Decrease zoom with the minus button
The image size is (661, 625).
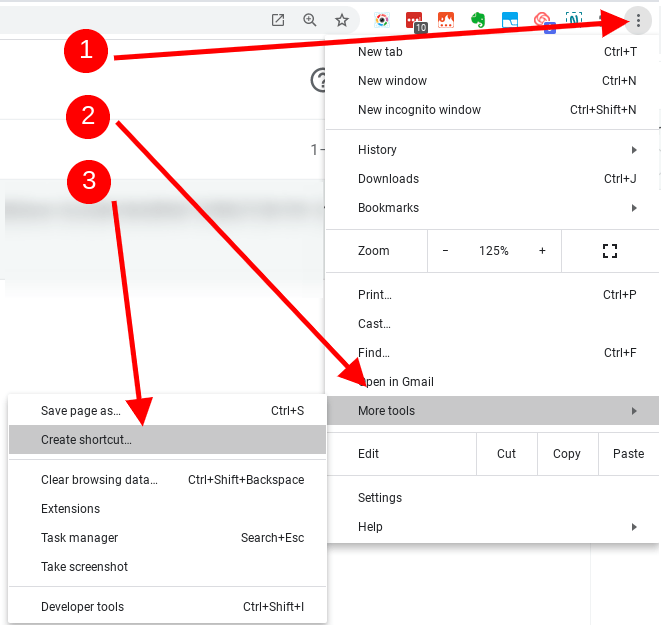[445, 251]
